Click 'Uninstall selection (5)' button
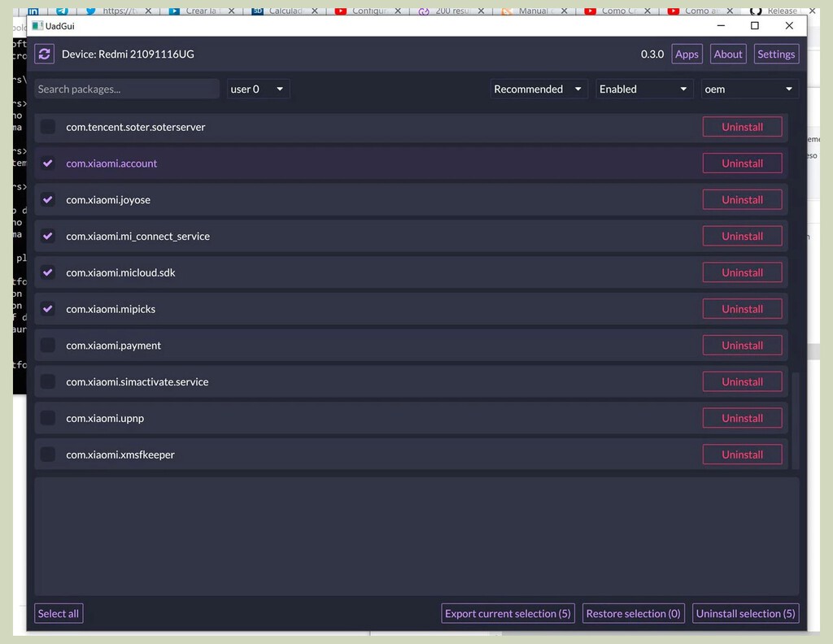This screenshot has width=833, height=644. pos(745,614)
